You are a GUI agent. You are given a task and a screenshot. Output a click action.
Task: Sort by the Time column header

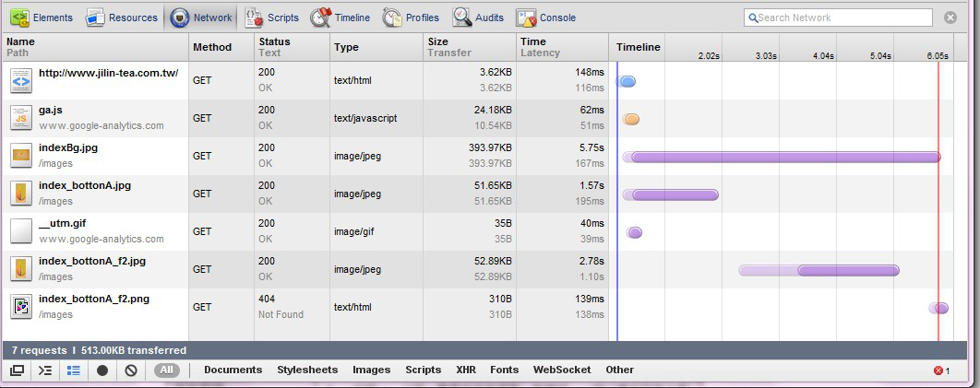point(562,47)
